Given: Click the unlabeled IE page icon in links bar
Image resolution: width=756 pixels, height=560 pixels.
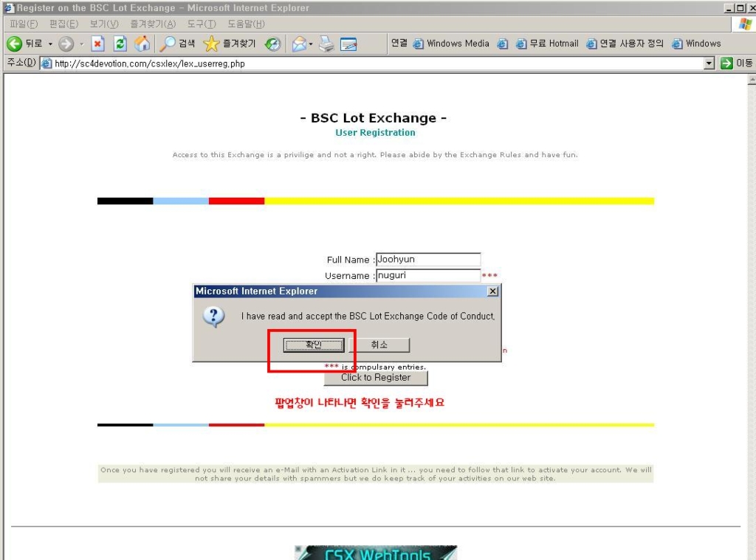Looking at the screenshot, I should click(502, 44).
